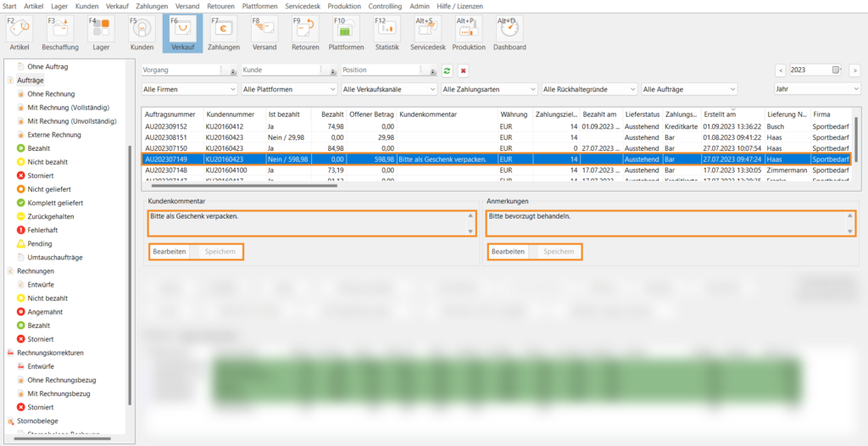Viewport: 868px width, 446px height.
Task: Click the green refresh search icon
Action: [447, 70]
